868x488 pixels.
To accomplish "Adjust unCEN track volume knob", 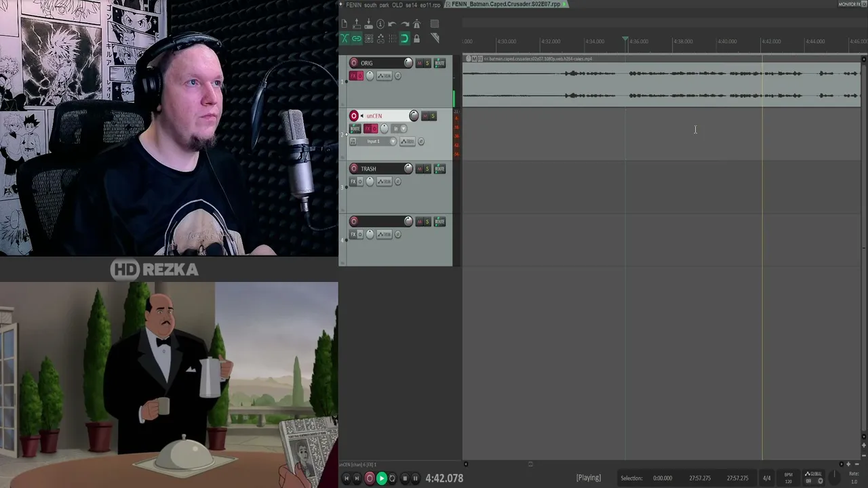I will click(414, 116).
